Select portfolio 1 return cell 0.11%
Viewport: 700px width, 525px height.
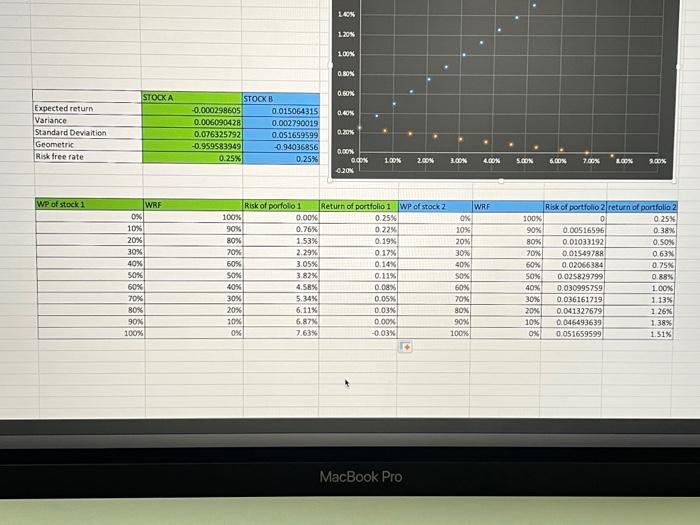coord(358,276)
